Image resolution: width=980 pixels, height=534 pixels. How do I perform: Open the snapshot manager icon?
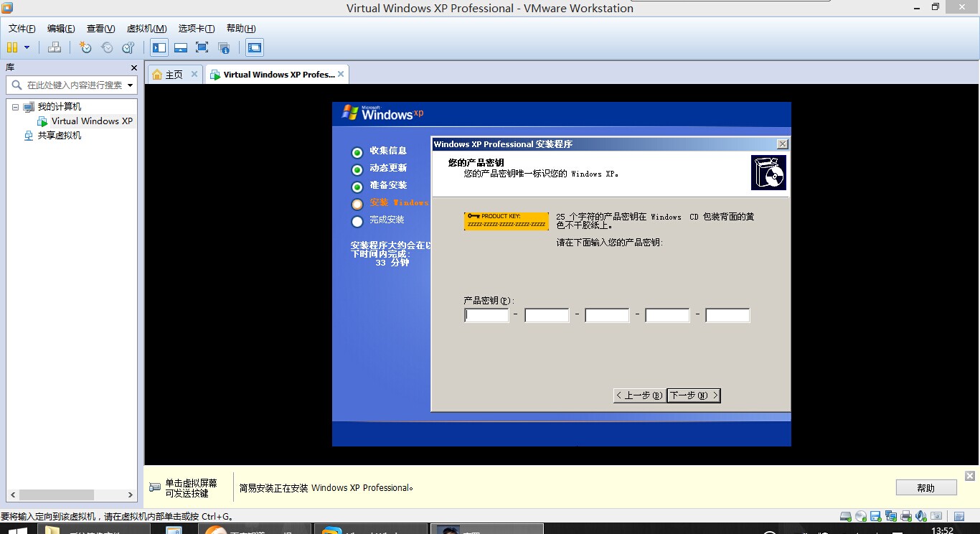(128, 47)
